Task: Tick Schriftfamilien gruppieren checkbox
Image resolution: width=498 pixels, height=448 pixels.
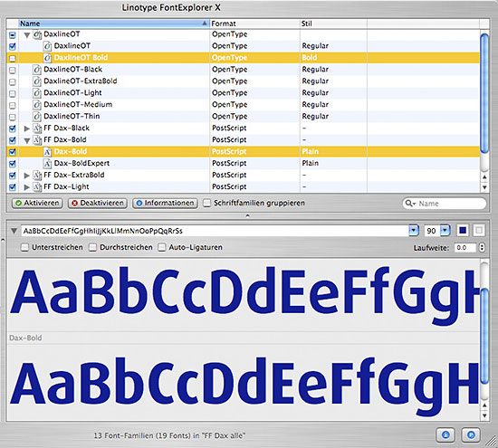Action: [206, 203]
